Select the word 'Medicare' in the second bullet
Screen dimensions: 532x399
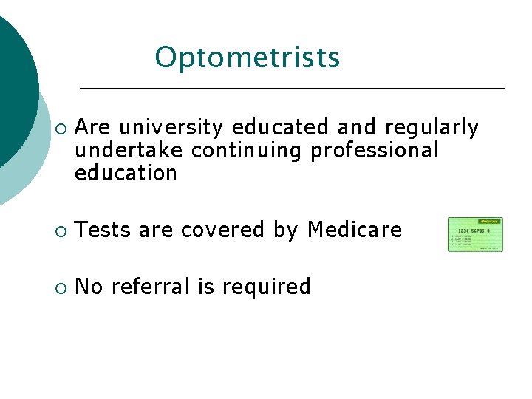tap(355, 231)
